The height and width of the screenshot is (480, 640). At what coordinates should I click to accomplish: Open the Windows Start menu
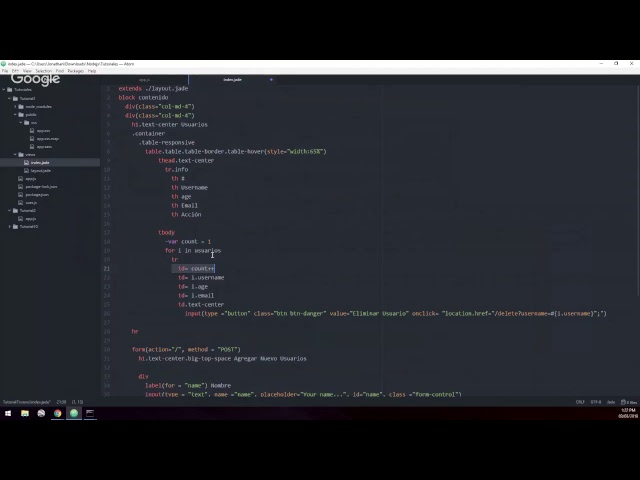click(x=8, y=413)
